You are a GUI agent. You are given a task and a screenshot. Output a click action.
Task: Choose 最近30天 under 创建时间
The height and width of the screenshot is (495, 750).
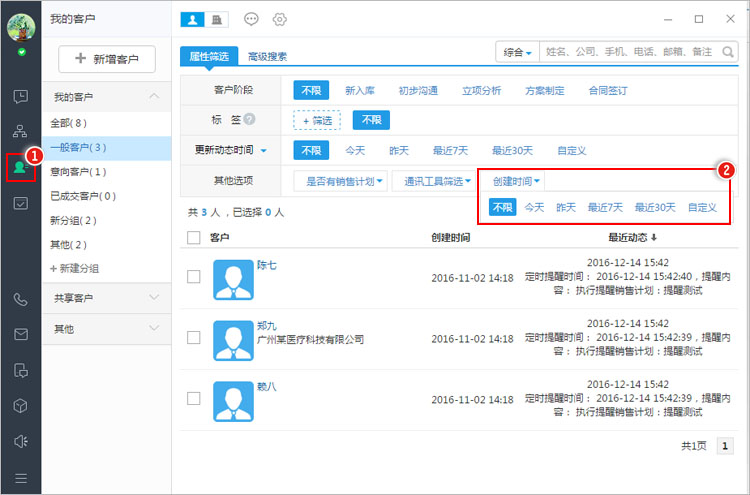coord(655,208)
